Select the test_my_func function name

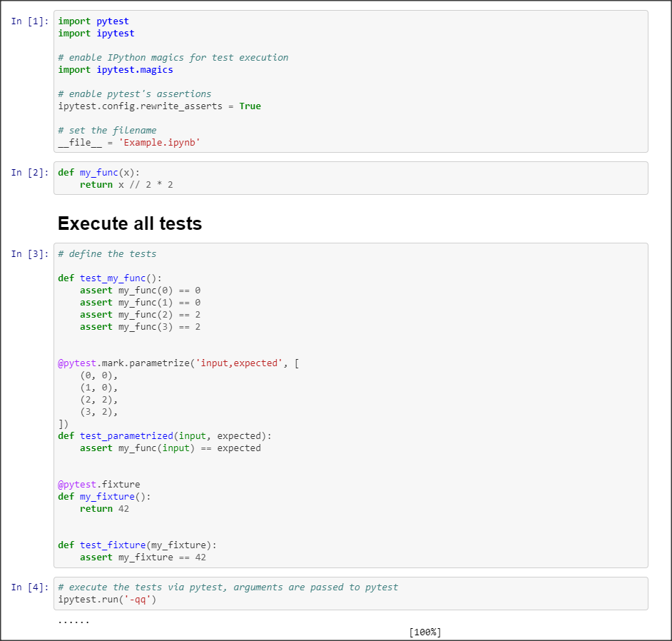click(108, 278)
